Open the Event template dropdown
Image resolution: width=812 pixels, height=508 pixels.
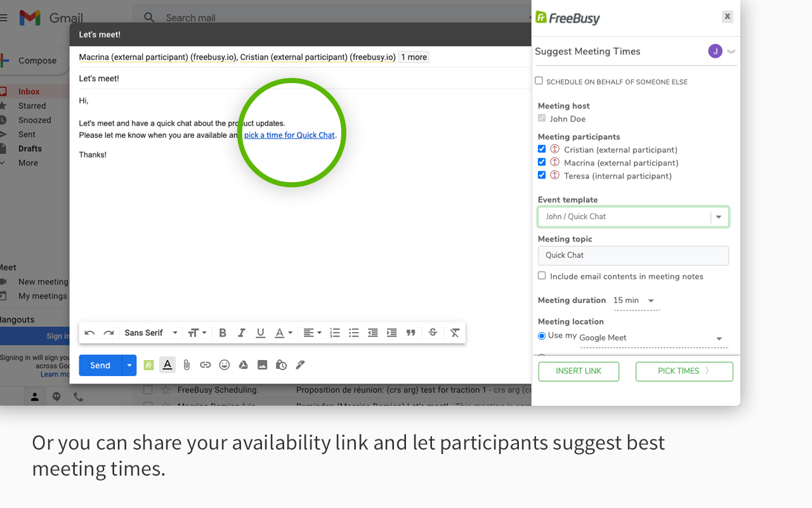pos(719,217)
